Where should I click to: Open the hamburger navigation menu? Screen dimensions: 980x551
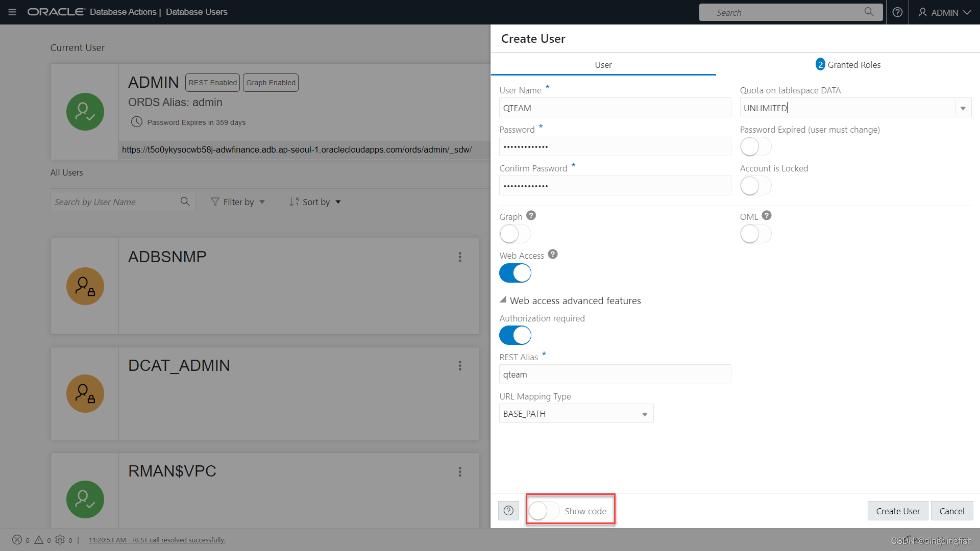pos(12,12)
